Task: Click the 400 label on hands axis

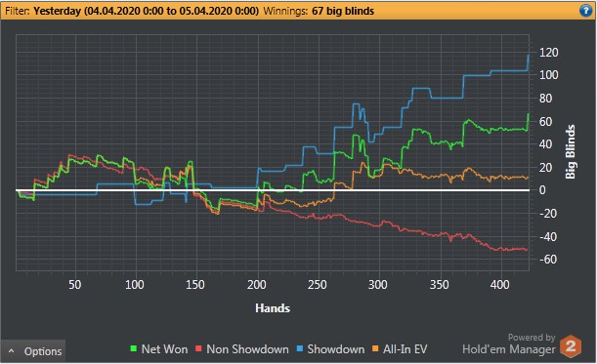Action: 499,285
